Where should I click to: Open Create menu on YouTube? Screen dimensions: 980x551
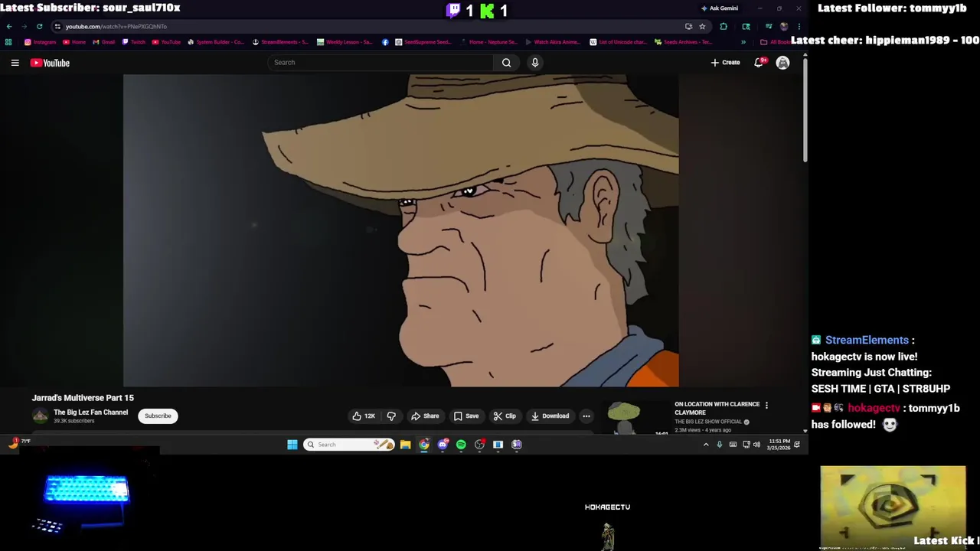pyautogui.click(x=725, y=63)
